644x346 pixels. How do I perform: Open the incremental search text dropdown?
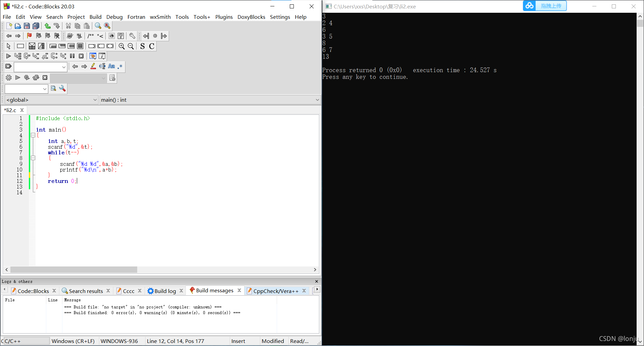coord(64,67)
